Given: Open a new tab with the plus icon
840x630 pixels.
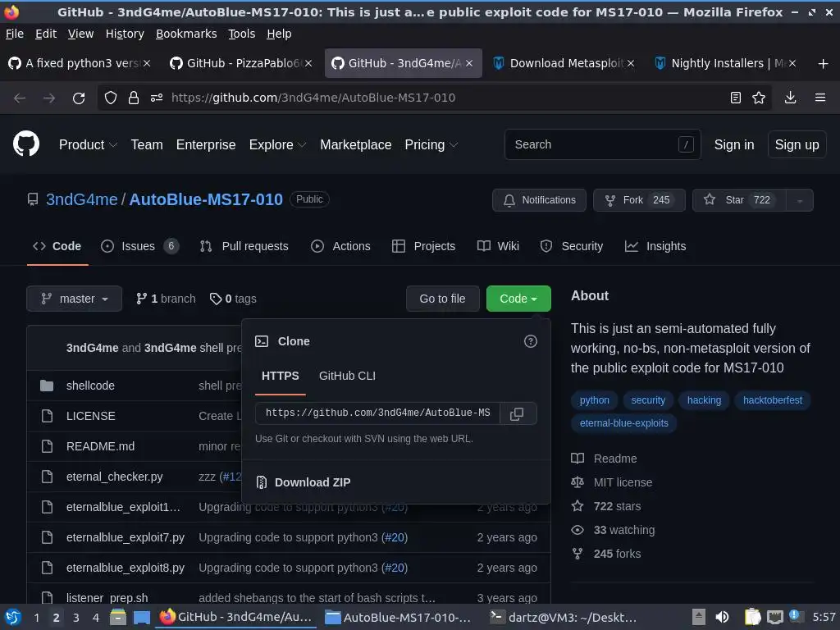Looking at the screenshot, I should [823, 64].
